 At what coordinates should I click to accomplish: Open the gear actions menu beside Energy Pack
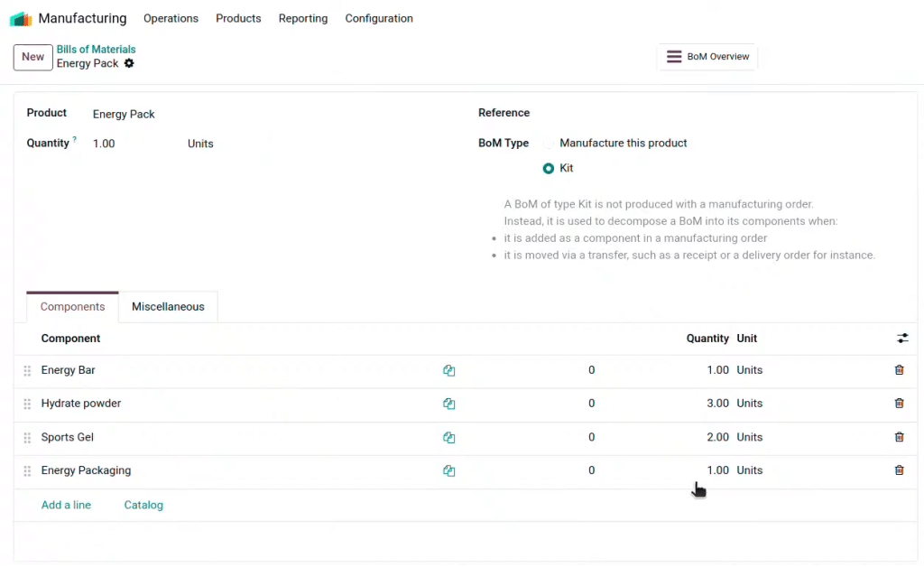(x=129, y=63)
